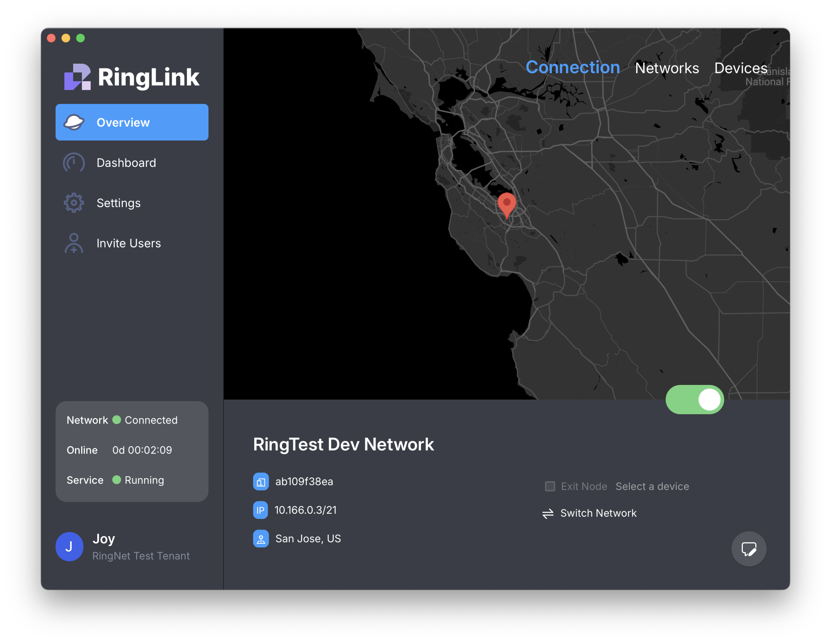Switch to the Networks tab
This screenshot has width=831, height=644.
point(667,68)
